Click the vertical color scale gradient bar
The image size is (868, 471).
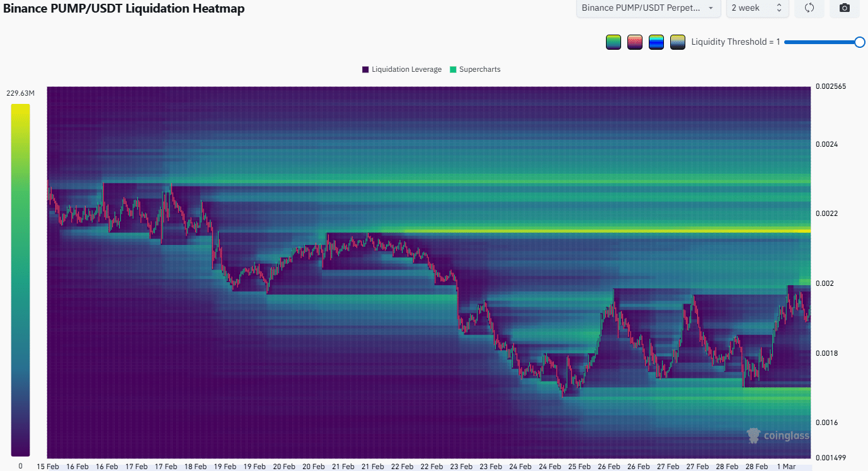tap(20, 280)
